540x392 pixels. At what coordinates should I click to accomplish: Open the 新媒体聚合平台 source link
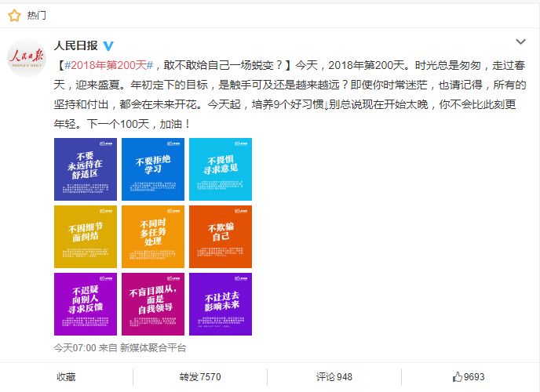153,347
